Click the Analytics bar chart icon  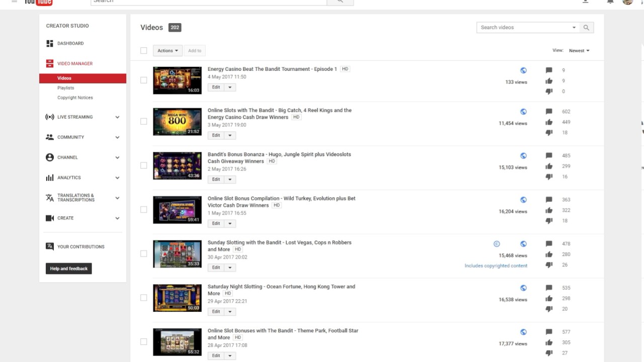[x=50, y=177]
